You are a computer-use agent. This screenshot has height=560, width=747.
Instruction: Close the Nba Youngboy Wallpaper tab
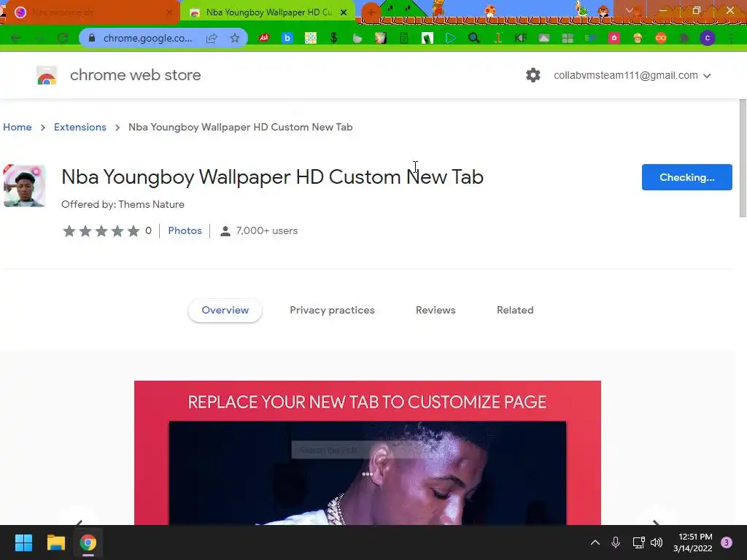tap(343, 12)
